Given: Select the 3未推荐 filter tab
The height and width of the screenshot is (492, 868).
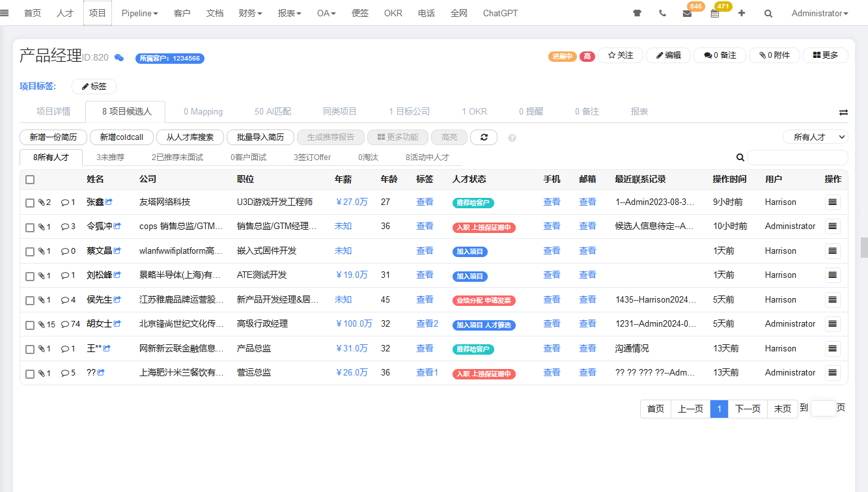Looking at the screenshot, I should pos(111,157).
